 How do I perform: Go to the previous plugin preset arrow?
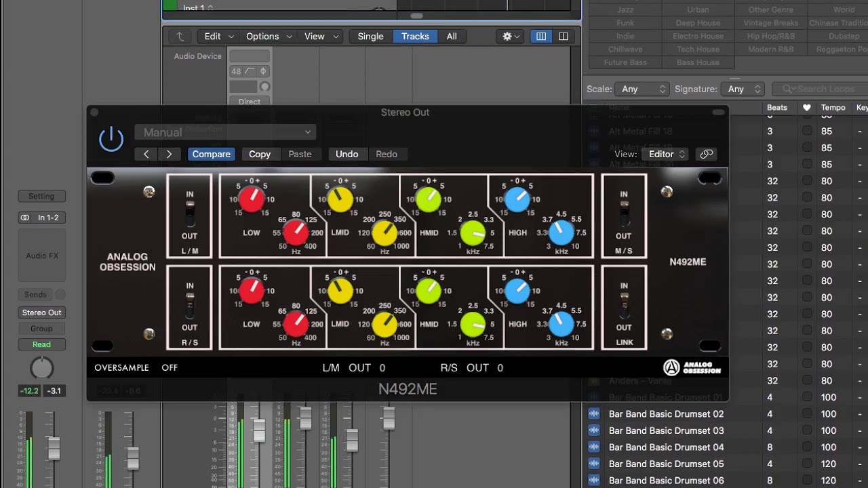146,155
